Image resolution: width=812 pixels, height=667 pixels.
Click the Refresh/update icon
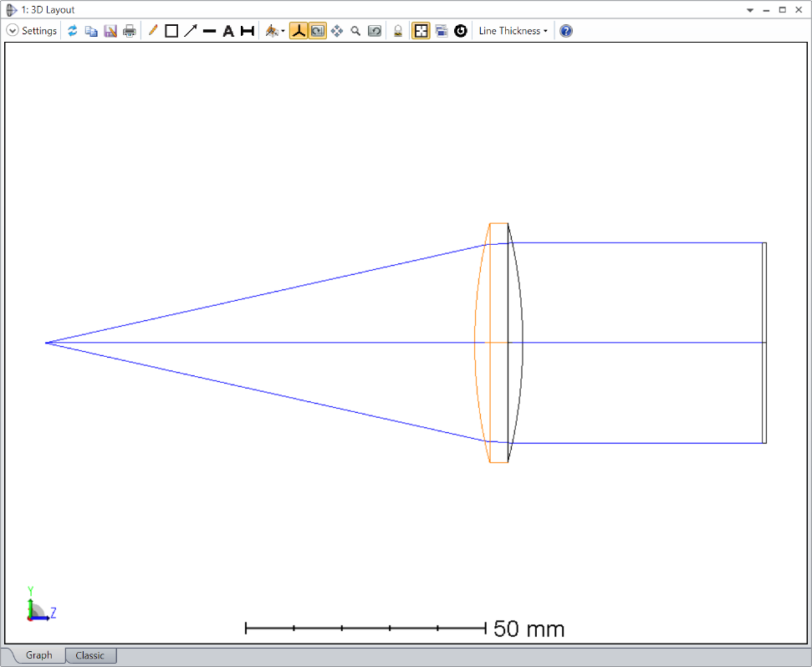coord(73,31)
